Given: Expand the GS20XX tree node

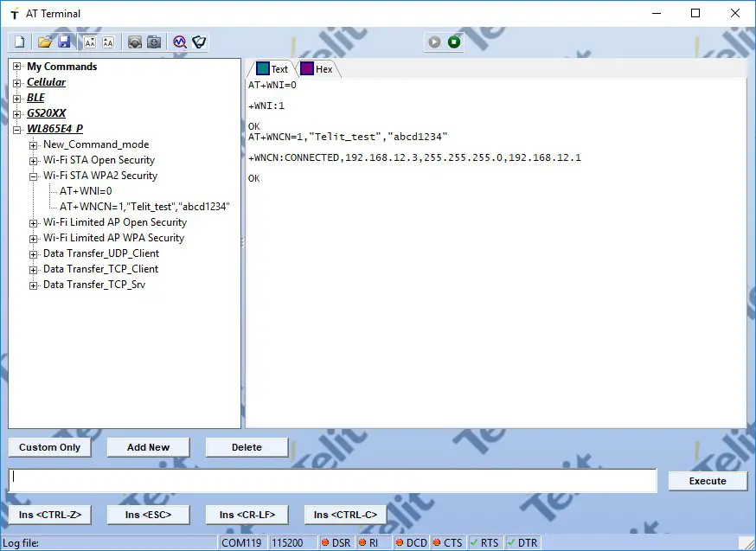Looking at the screenshot, I should point(17,114).
